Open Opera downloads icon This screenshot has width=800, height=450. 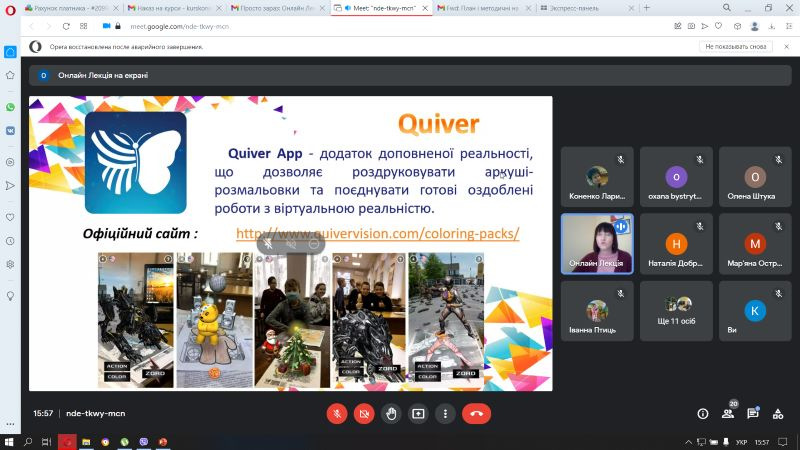pos(772,26)
